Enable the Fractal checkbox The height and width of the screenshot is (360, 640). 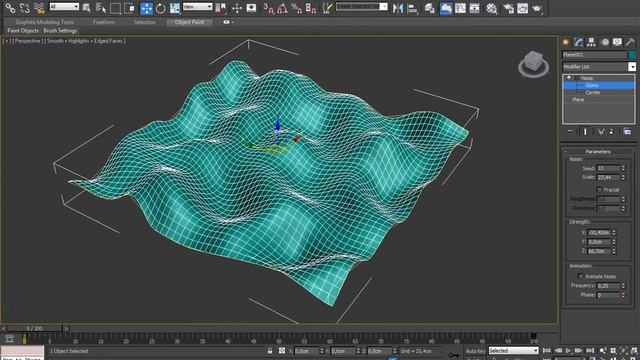[599, 190]
